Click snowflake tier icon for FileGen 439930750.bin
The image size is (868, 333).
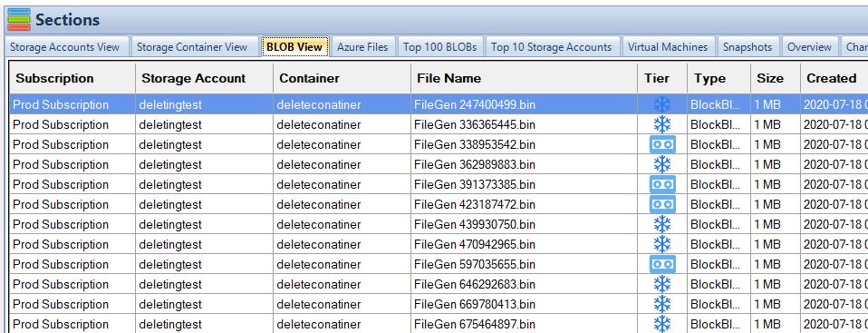tap(662, 224)
